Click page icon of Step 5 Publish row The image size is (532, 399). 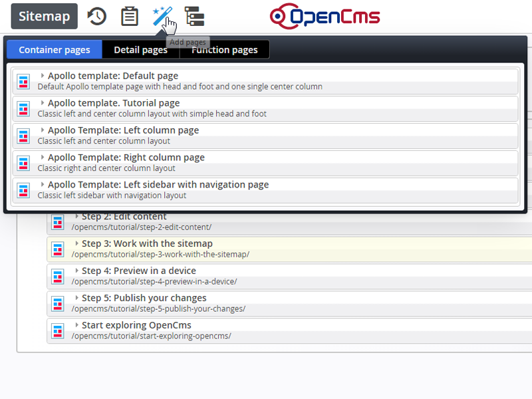tap(58, 304)
